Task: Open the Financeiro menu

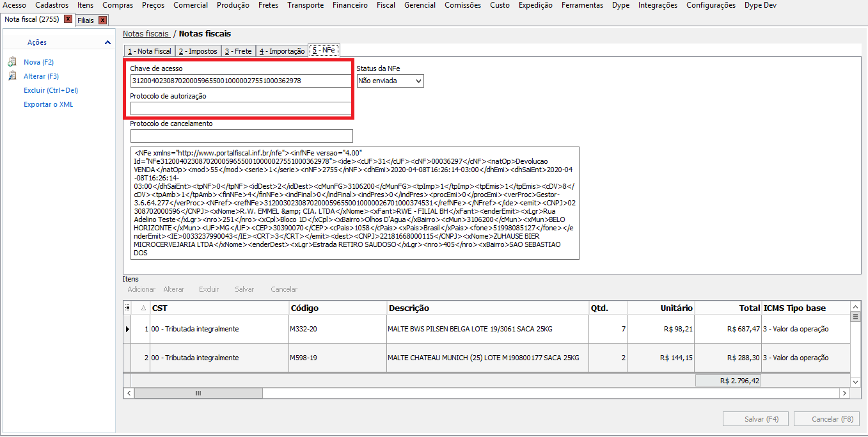Action: tap(350, 5)
